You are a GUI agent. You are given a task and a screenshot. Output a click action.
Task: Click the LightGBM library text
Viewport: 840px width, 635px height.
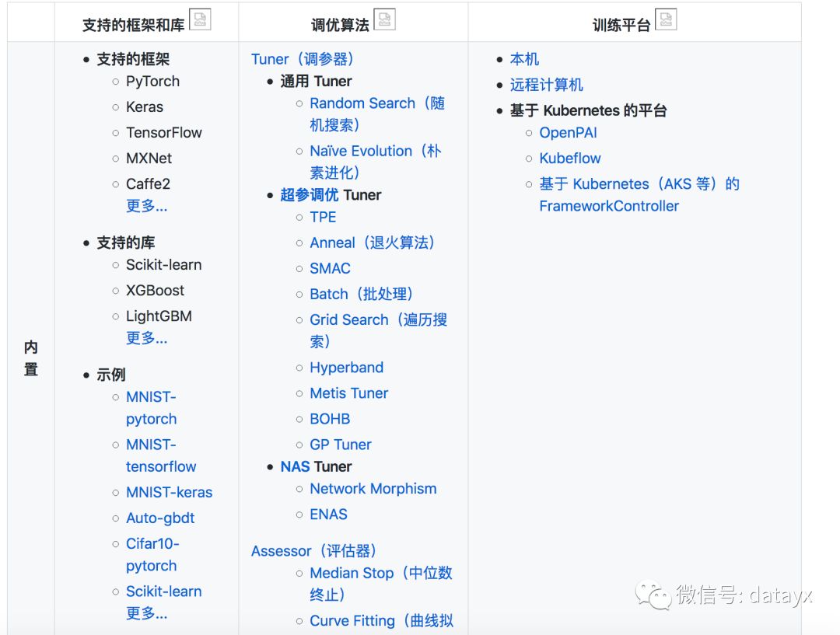tap(159, 316)
